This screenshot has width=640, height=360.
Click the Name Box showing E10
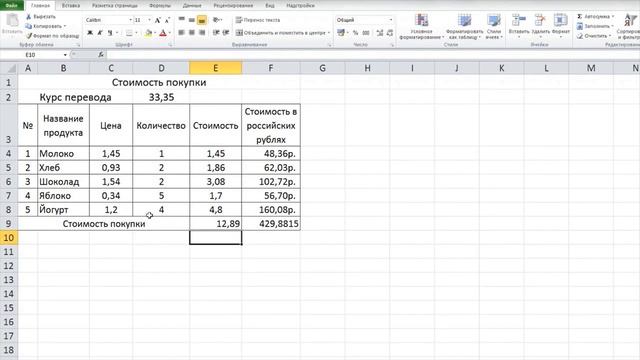pyautogui.click(x=32, y=55)
